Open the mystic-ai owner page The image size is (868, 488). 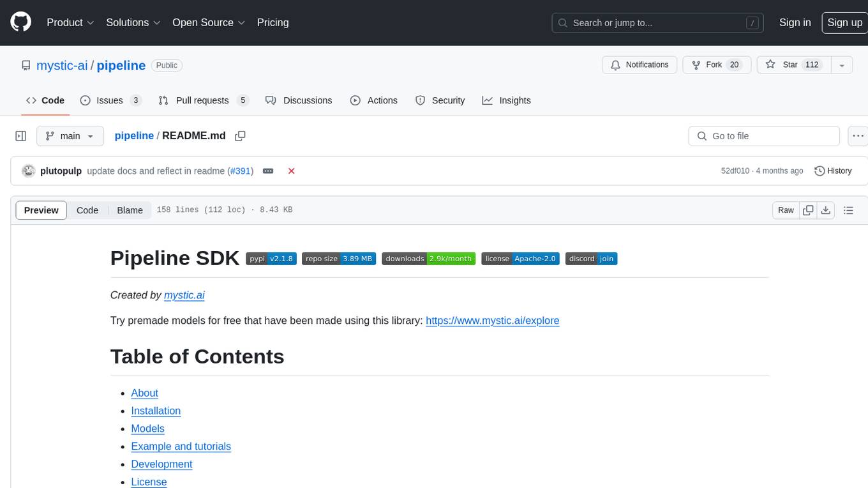click(x=62, y=65)
